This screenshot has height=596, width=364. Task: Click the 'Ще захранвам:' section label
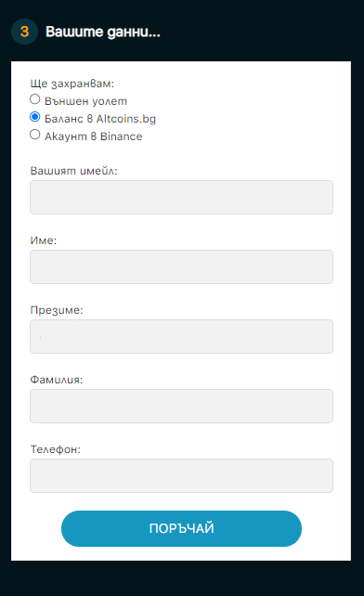pyautogui.click(x=71, y=84)
